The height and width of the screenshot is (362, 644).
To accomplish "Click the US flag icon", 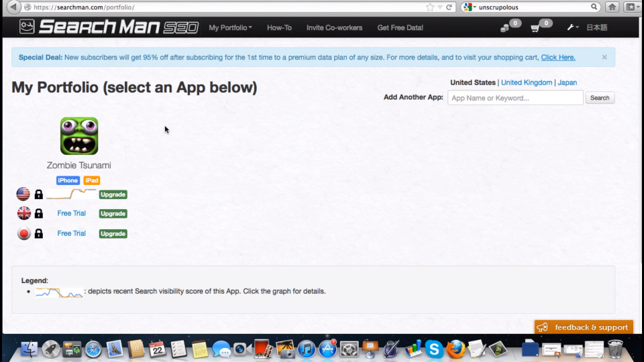I will coord(23,194).
